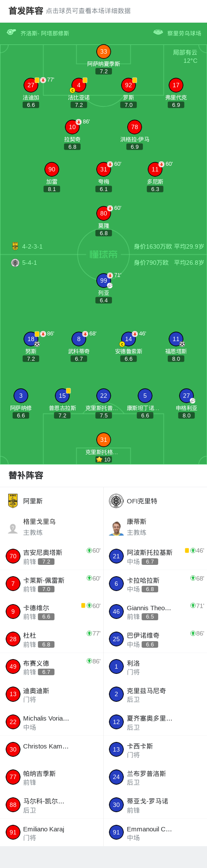Select unused substitute 91 Emiliano Karaj

click(52, 833)
